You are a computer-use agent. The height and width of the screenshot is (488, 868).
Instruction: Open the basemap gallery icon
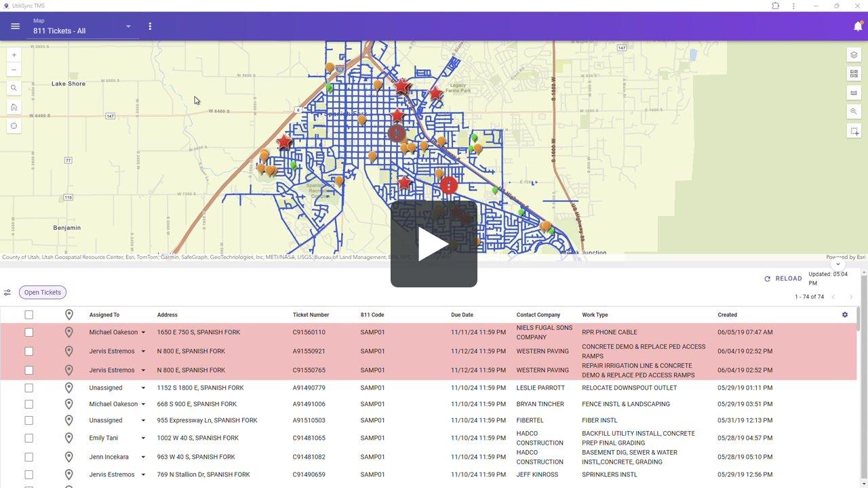pyautogui.click(x=854, y=73)
